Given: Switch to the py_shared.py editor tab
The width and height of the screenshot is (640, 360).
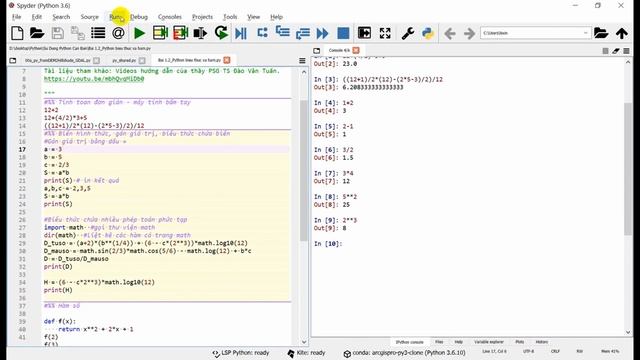Looking at the screenshot, I should (124, 60).
